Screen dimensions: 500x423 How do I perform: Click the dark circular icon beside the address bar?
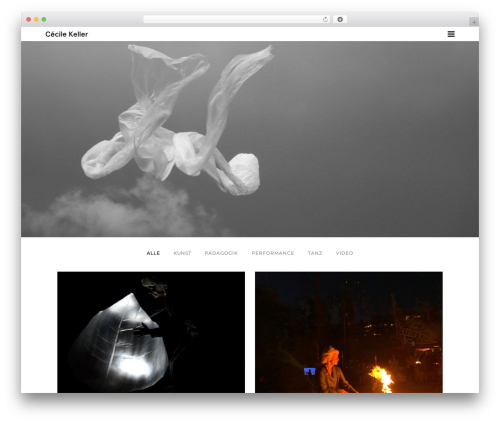[340, 20]
